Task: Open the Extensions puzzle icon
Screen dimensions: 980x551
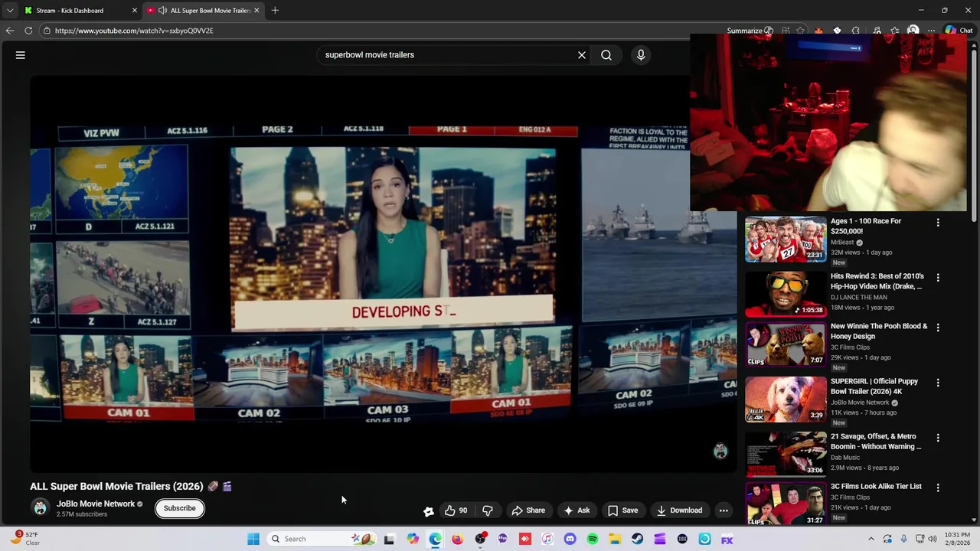Action: click(855, 31)
